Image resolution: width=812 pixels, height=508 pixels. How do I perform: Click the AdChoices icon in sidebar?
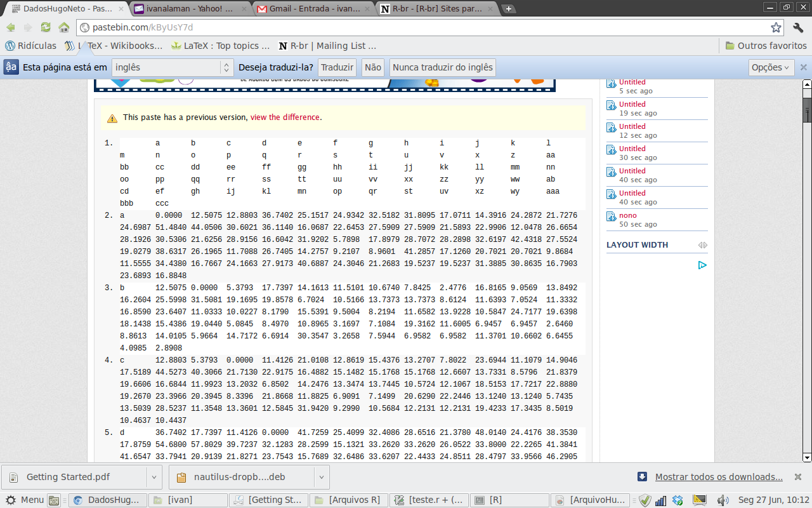(702, 265)
